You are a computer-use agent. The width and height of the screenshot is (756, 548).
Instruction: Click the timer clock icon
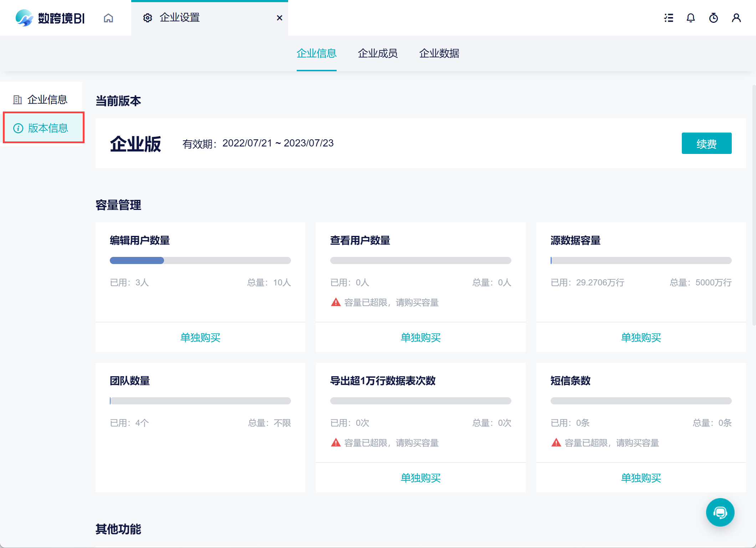[x=714, y=18]
